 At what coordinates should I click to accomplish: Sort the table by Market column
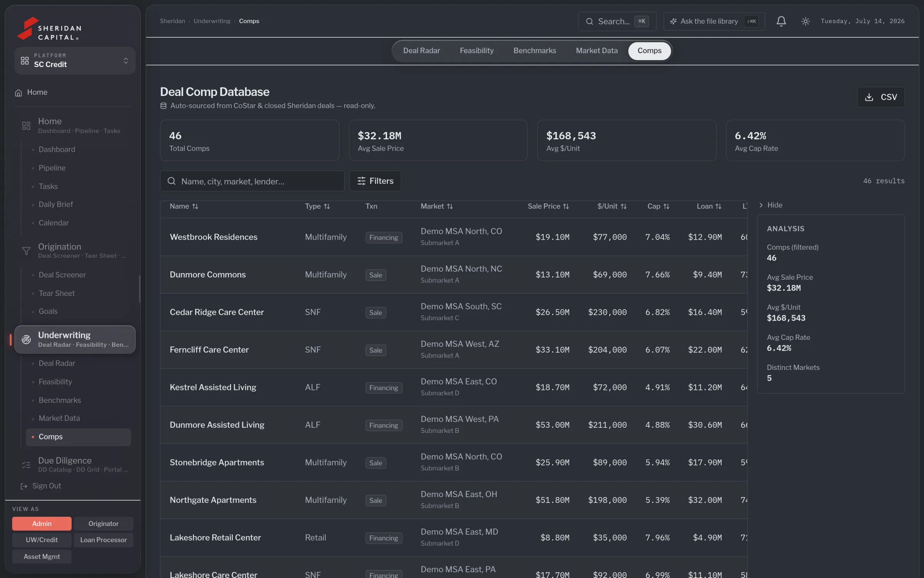437,207
